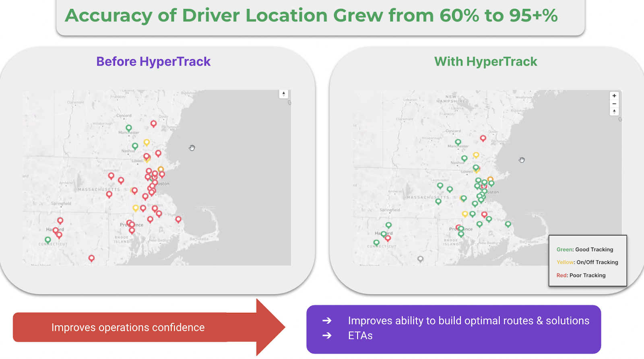644x359 pixels.
Task: Click the yellow pin northeast of Nashua, Before HyperTrack map
Action: tap(147, 142)
